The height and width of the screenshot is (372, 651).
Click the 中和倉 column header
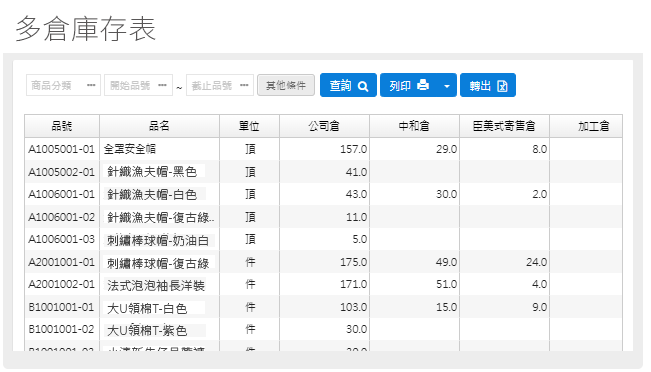pos(414,126)
